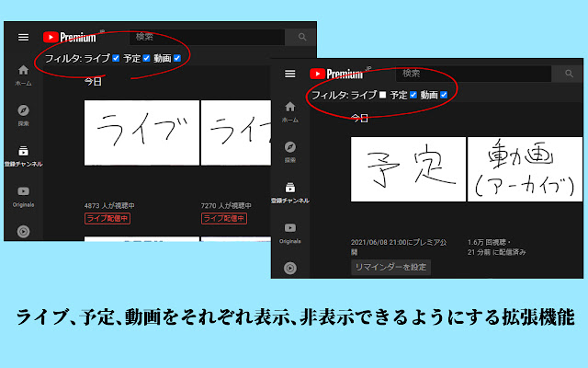Screen dimensions: 588x368
Task: Click 今日 heading in right window
Action: 359,119
